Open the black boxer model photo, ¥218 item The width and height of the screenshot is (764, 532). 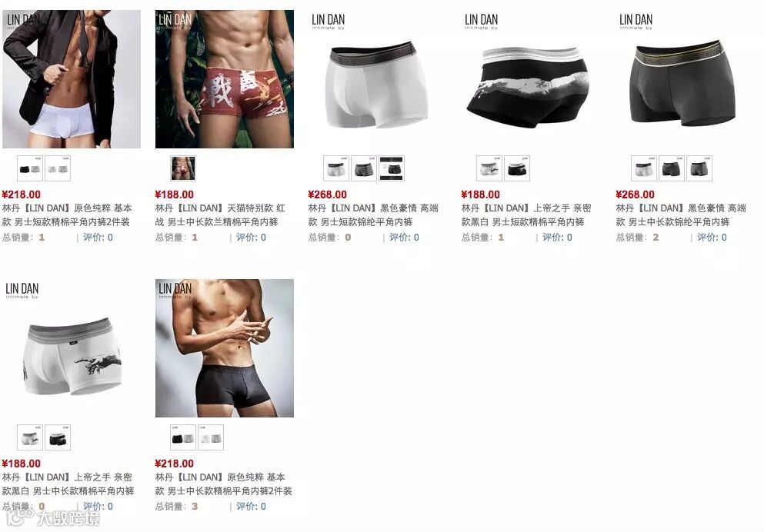pyautogui.click(x=225, y=348)
